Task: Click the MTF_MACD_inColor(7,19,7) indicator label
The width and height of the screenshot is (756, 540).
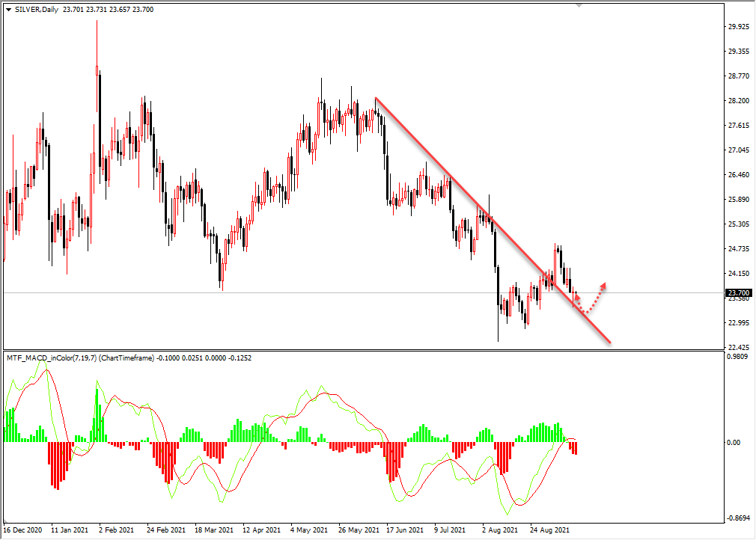Action: pos(52,358)
